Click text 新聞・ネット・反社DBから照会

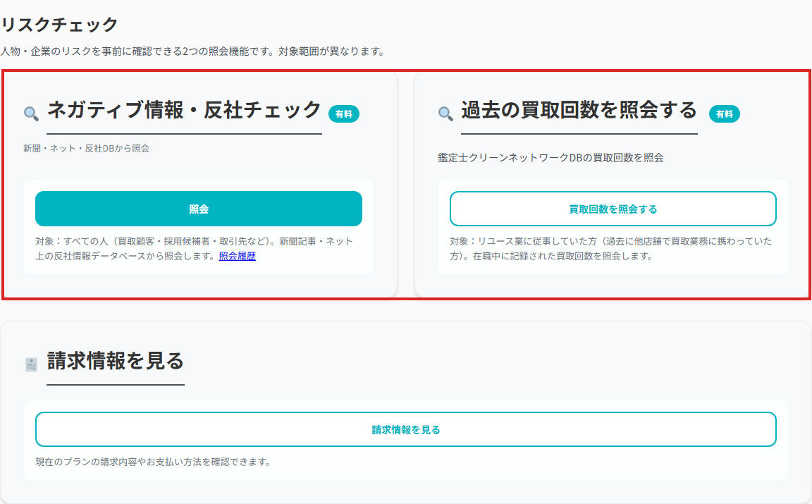[87, 148]
